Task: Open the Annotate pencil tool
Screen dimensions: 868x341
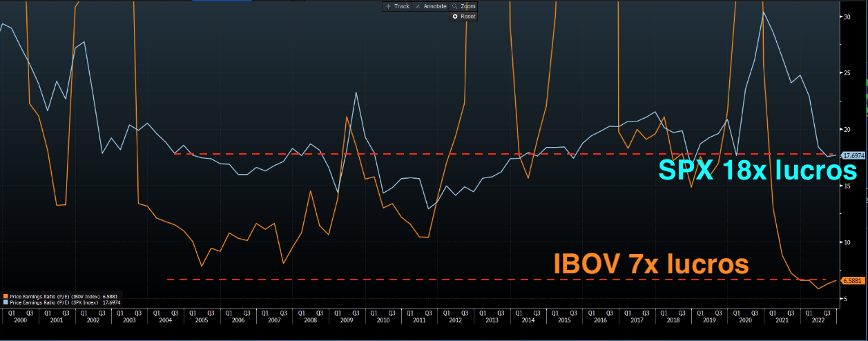Action: point(431,6)
